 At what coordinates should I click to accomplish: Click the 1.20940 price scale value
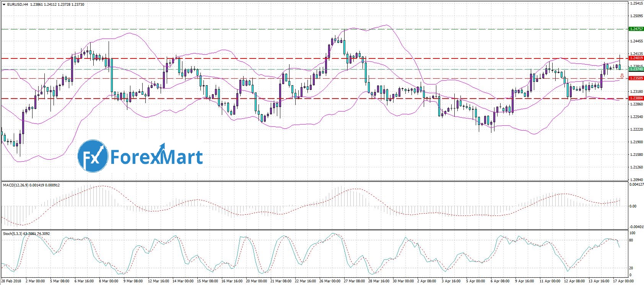pyautogui.click(x=636, y=180)
